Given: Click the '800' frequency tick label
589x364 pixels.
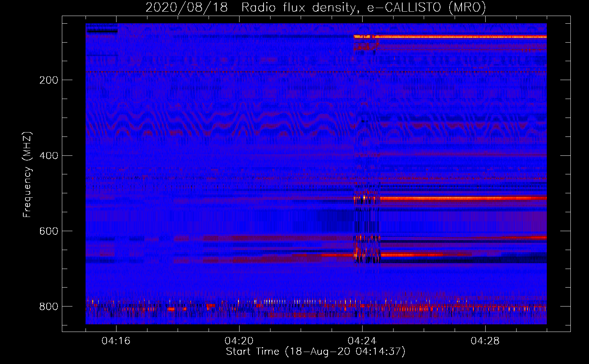Looking at the screenshot, I should click(x=49, y=306).
